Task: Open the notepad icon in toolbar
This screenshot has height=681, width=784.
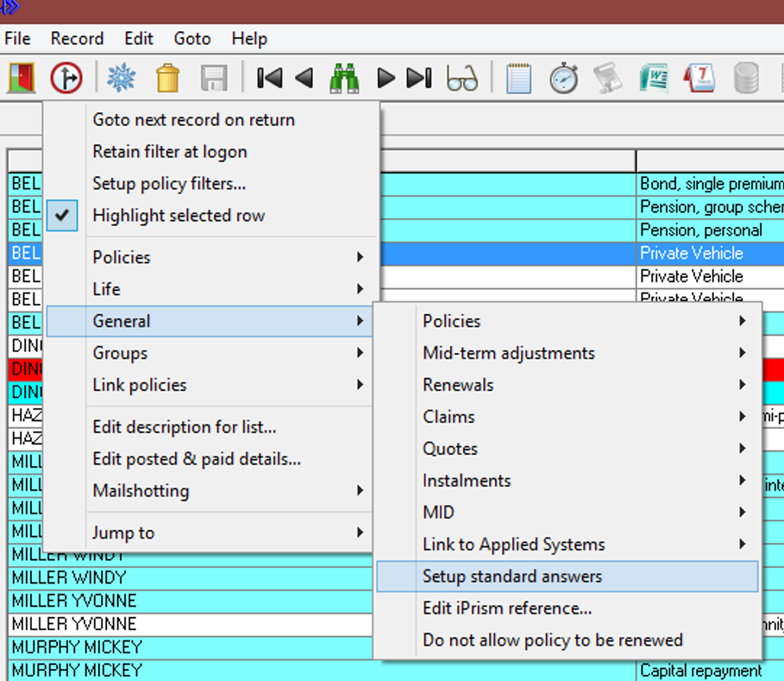Action: coord(518,78)
